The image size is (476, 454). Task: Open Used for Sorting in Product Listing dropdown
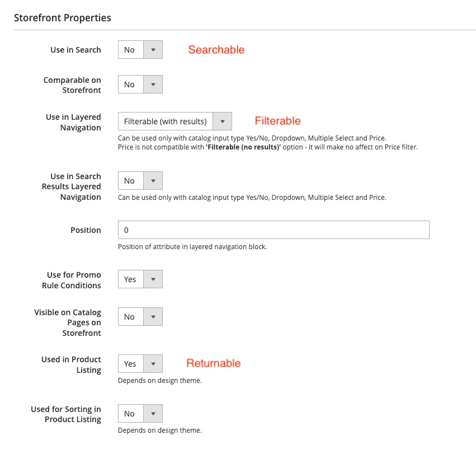[140, 413]
